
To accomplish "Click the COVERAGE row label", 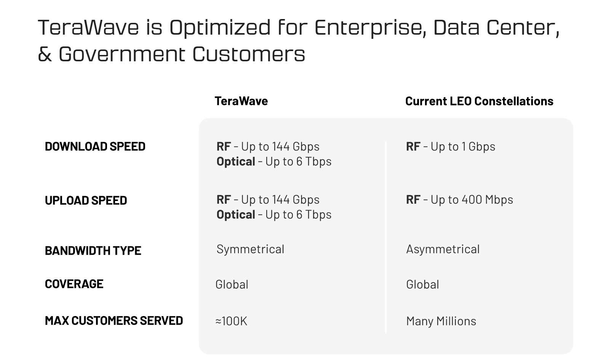I will [x=74, y=284].
